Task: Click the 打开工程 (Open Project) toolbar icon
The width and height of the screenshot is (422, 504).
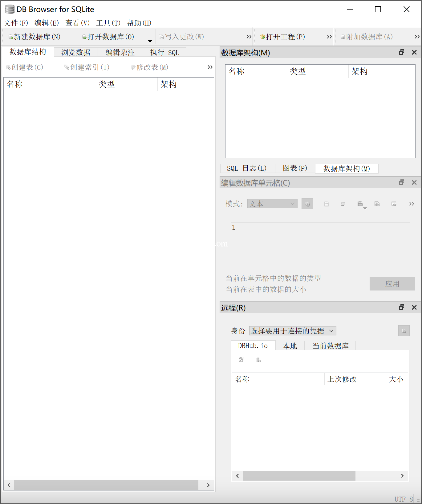Action: click(x=262, y=37)
